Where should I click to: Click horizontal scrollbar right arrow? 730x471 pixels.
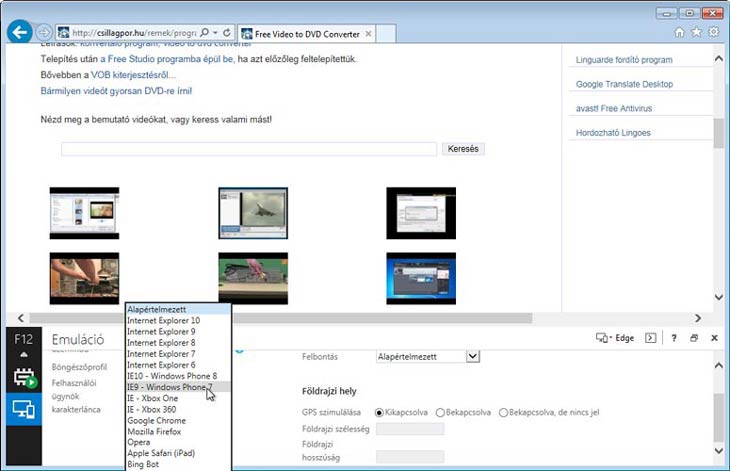pos(697,318)
